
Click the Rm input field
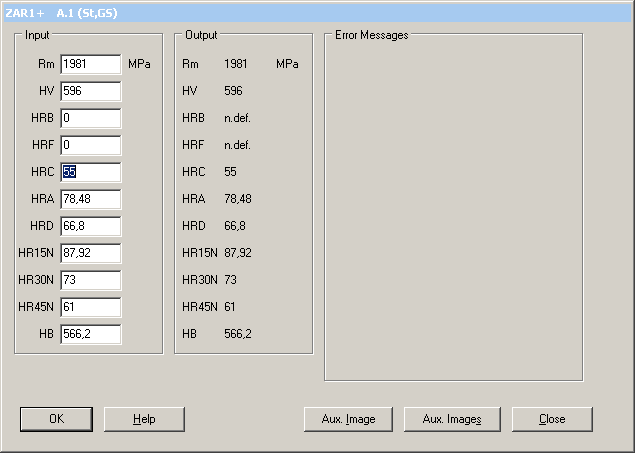(90, 64)
